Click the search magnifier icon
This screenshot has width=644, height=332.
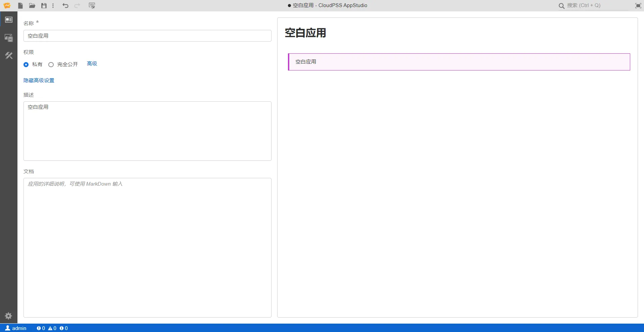click(561, 6)
